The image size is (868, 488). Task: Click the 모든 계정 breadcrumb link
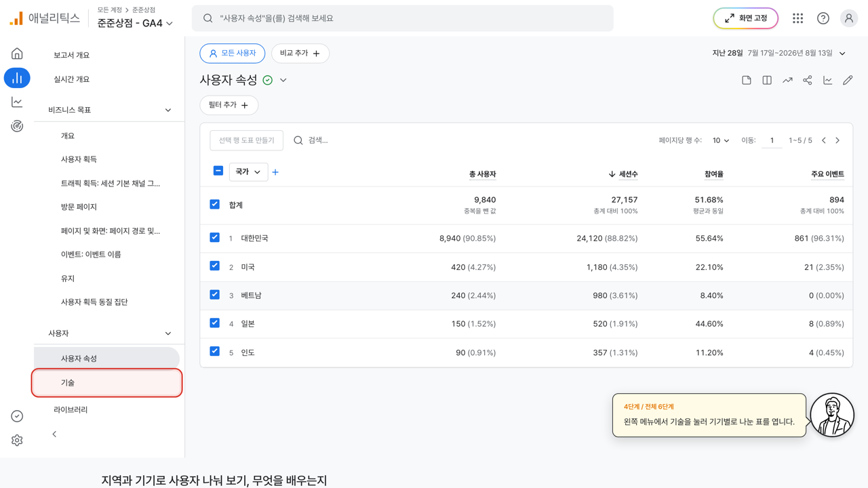tap(109, 10)
